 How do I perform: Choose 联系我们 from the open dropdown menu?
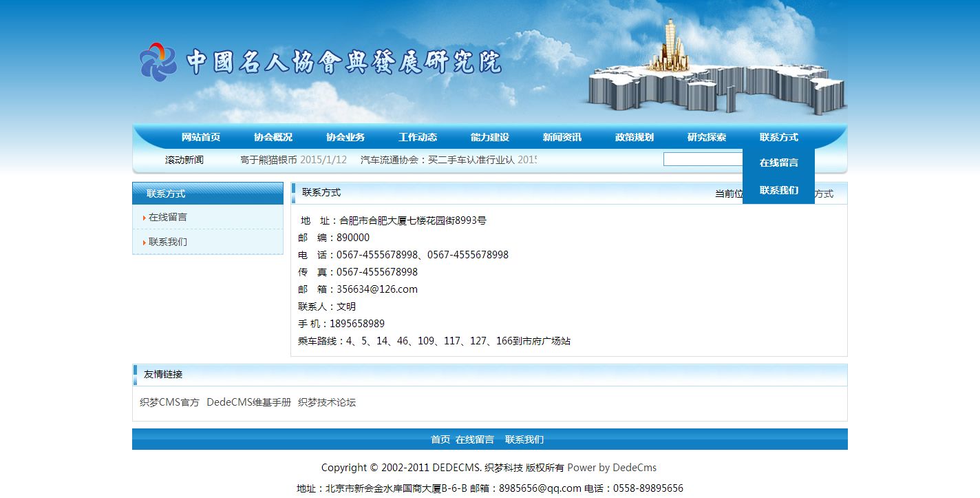tap(779, 190)
